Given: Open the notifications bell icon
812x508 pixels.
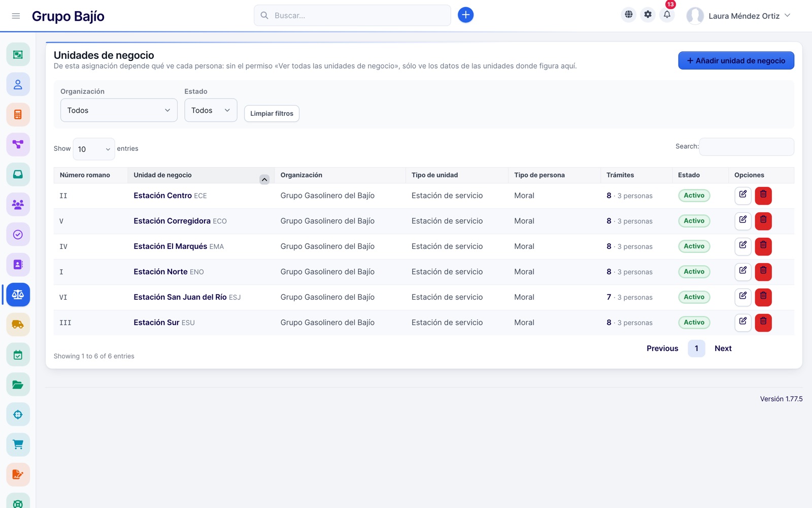Looking at the screenshot, I should point(667,15).
